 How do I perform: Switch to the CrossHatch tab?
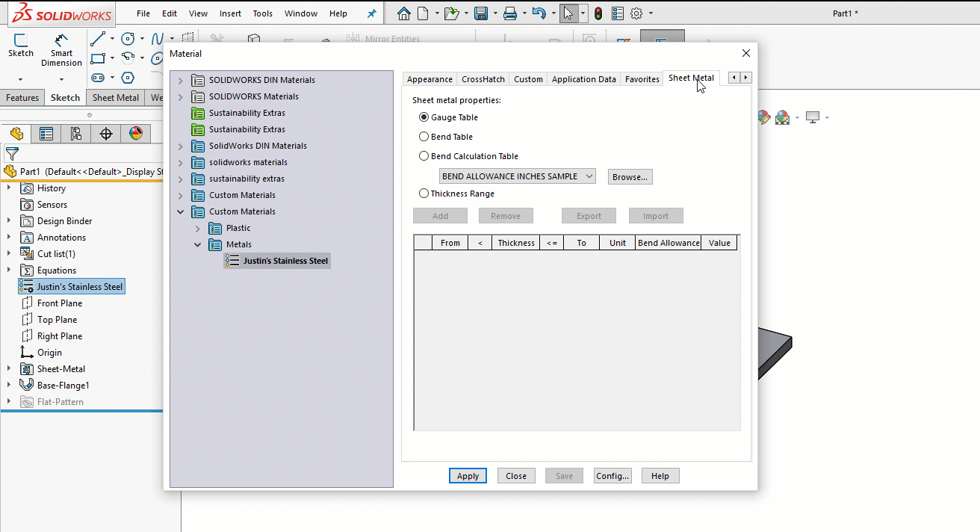[483, 79]
